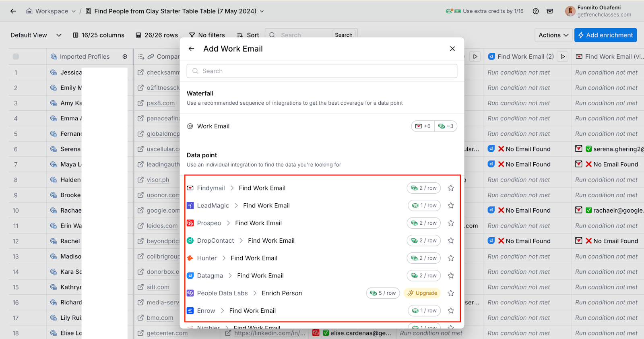The image size is (644, 339).
Task: Click the Imported Profiles column status icon
Action: pos(125,57)
